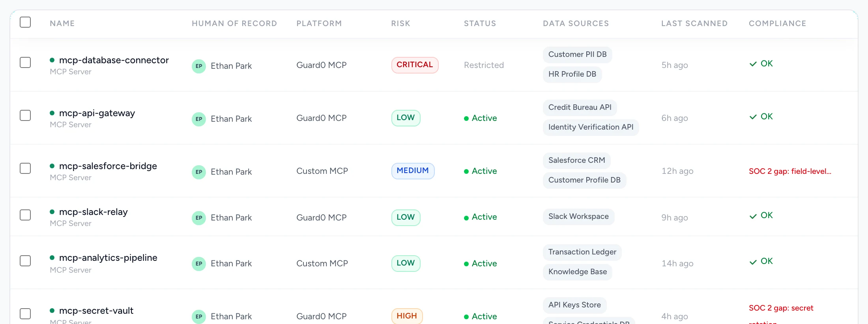The height and width of the screenshot is (324, 868).
Task: Open the mcp-api-gateway server
Action: (97, 113)
